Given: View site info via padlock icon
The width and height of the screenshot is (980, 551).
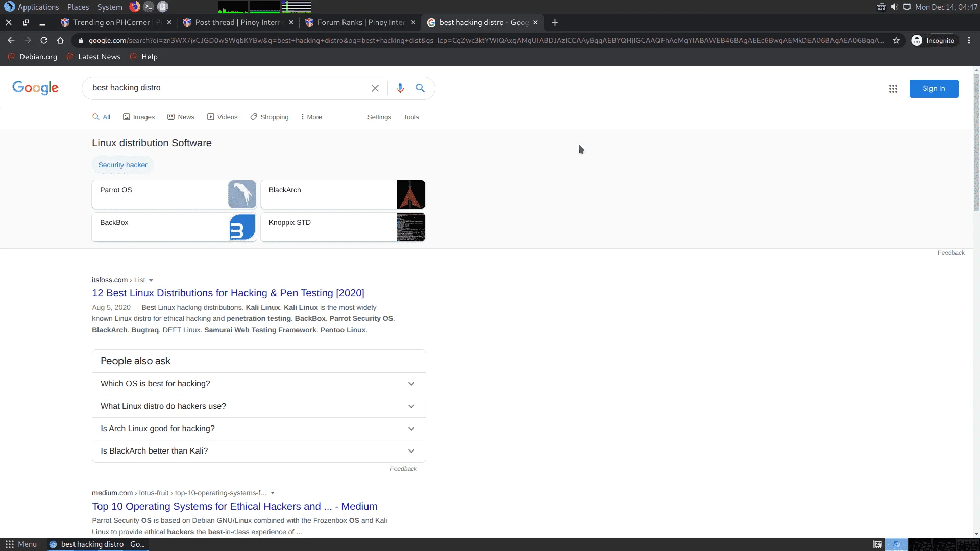Looking at the screenshot, I should [x=80, y=41].
